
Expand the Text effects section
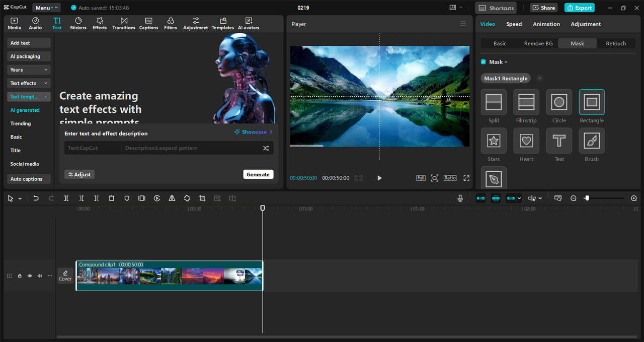tap(29, 83)
